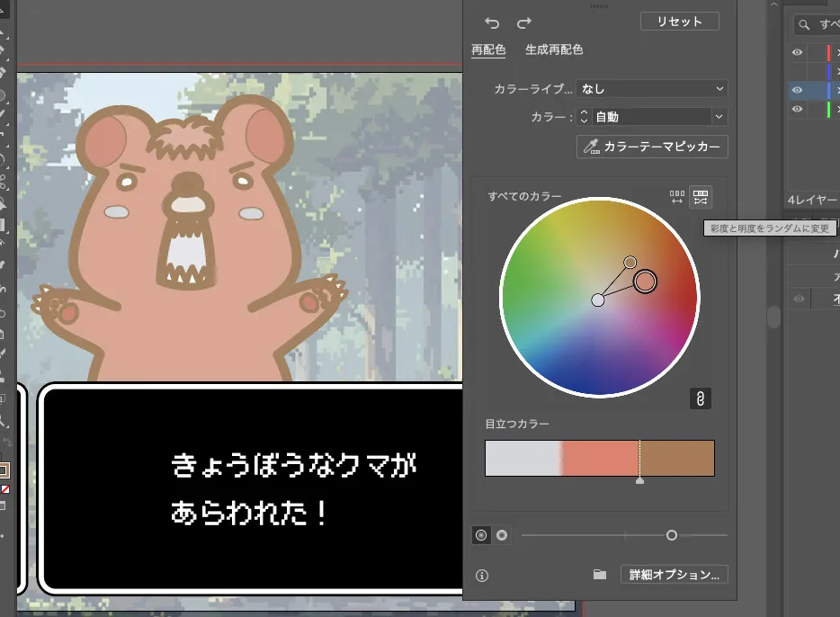The image size is (840, 617).
Task: Toggle visibility of the green layer
Action: [799, 109]
